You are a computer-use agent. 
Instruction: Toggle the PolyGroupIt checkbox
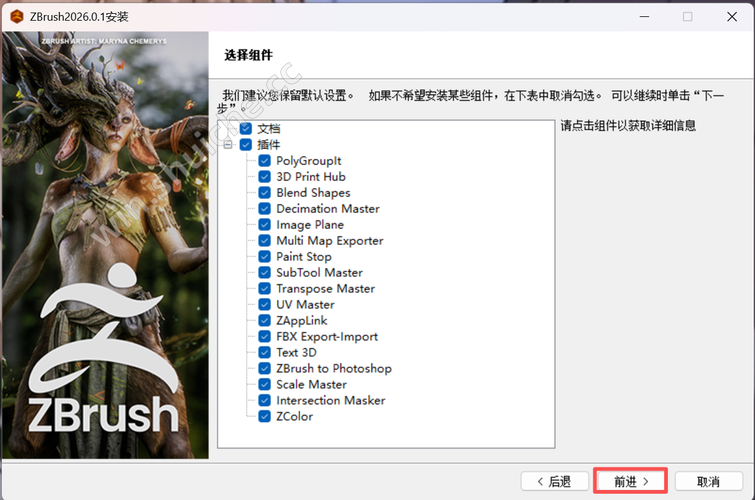pyautogui.click(x=264, y=160)
